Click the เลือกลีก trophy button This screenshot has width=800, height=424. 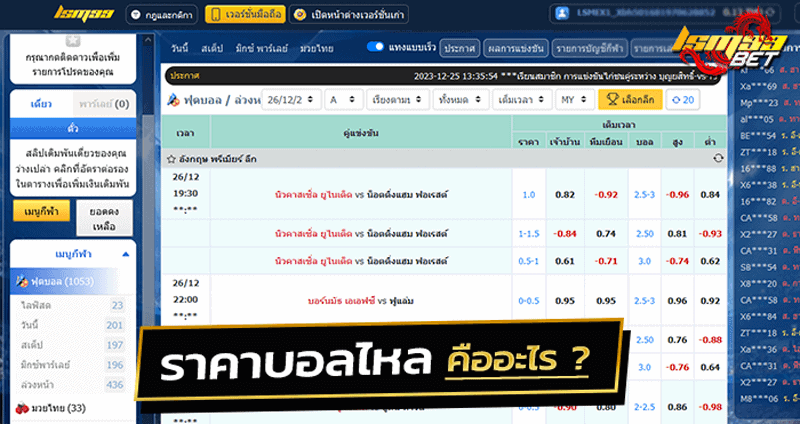(630, 100)
